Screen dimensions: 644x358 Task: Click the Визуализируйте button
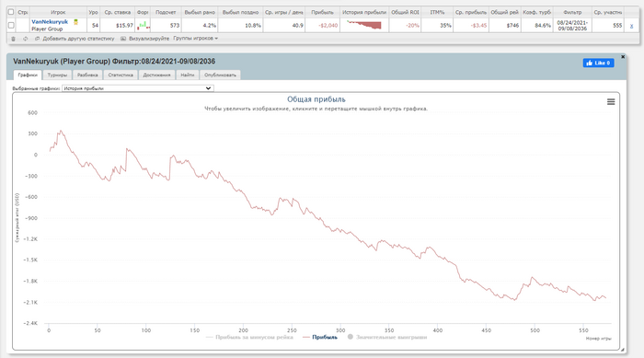pos(145,39)
